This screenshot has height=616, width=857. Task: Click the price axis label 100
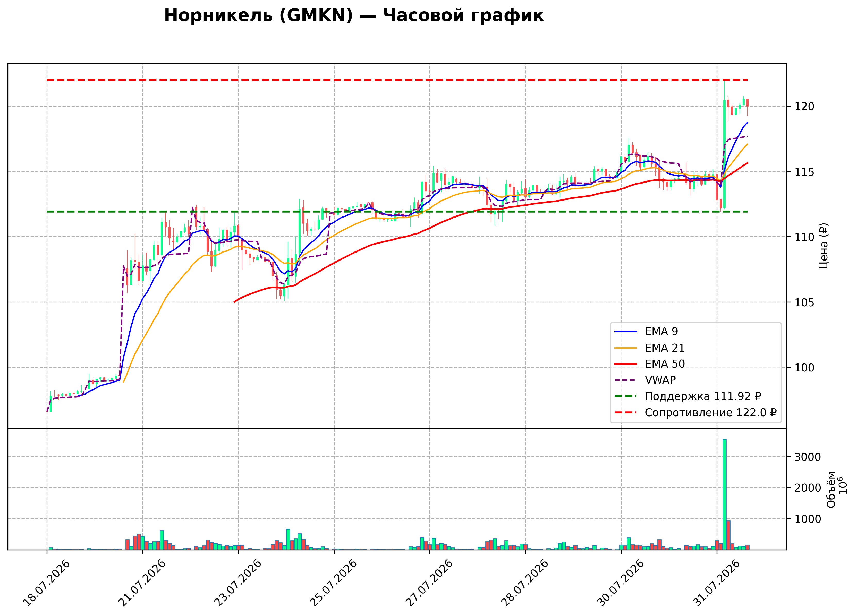pyautogui.click(x=805, y=368)
